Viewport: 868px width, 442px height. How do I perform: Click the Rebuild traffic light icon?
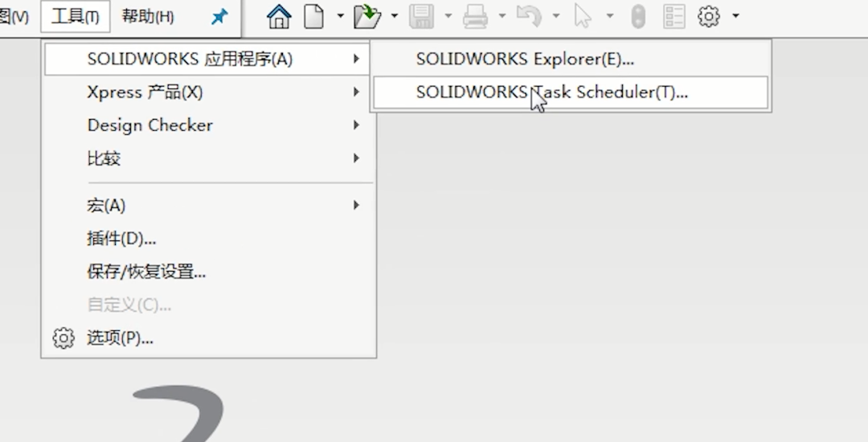(x=638, y=17)
